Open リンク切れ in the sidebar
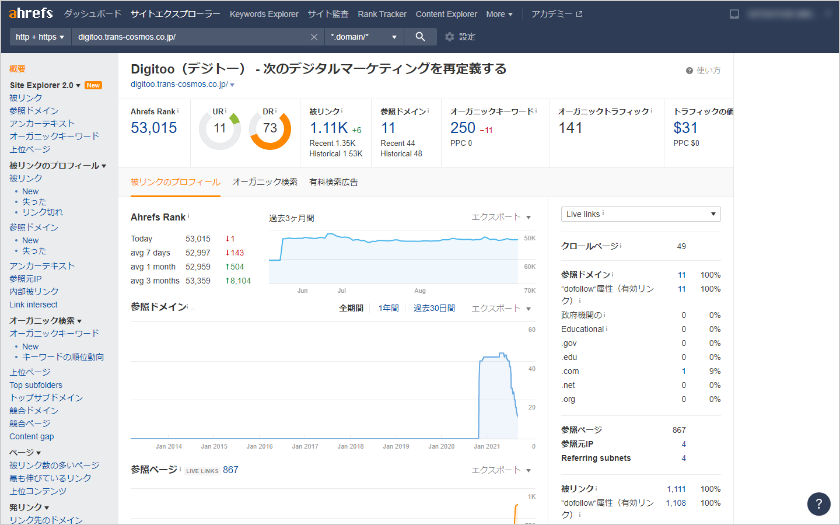The width and height of the screenshot is (840, 525). tap(42, 212)
